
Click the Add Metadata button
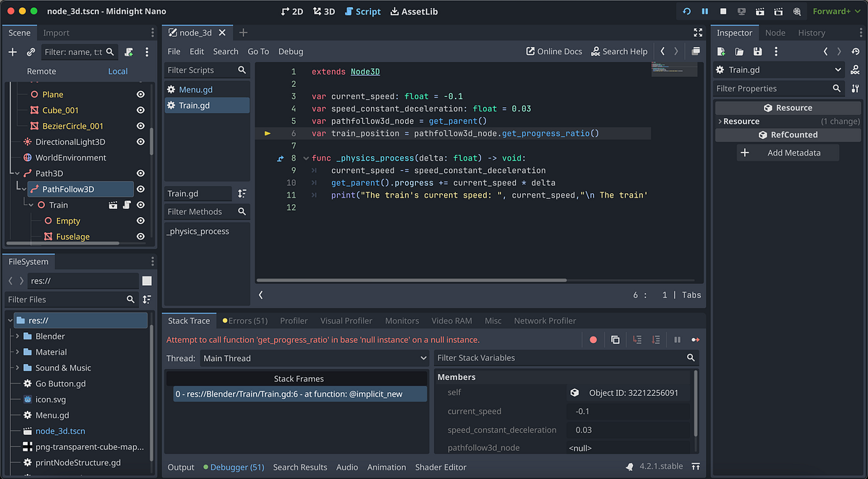(789, 152)
